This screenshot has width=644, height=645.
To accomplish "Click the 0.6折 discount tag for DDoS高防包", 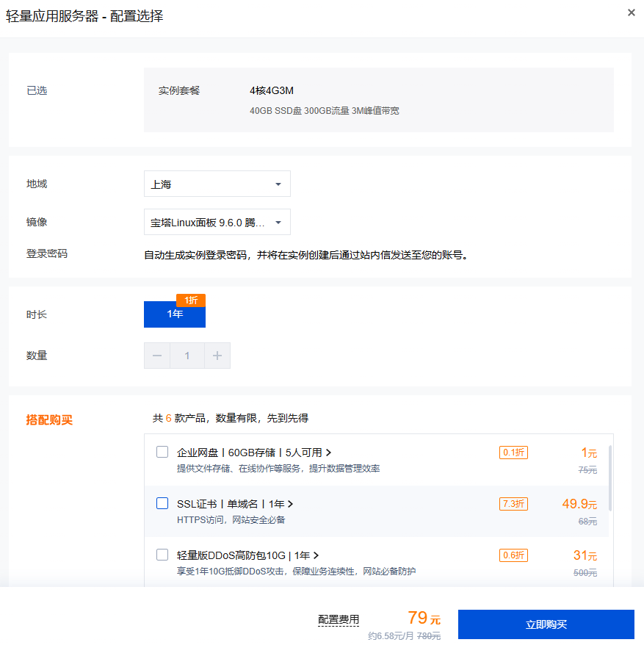I will tap(513, 555).
